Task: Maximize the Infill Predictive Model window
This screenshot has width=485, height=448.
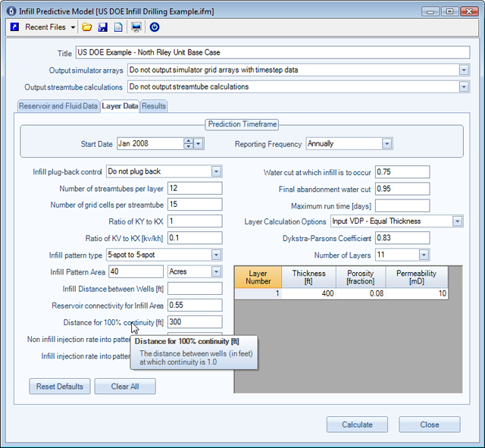Action: 449,12
